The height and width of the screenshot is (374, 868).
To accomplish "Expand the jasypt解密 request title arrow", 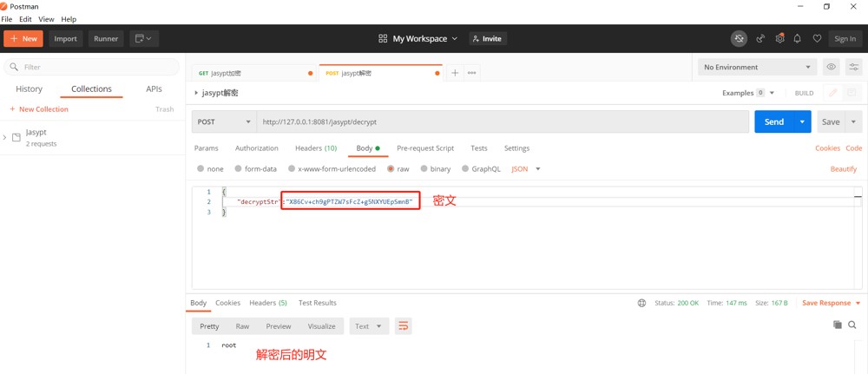I will [196, 93].
